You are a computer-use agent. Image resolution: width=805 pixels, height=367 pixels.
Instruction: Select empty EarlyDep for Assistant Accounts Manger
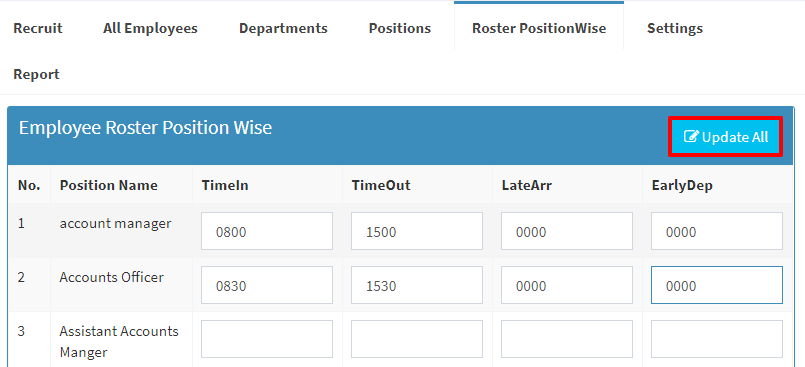click(717, 339)
